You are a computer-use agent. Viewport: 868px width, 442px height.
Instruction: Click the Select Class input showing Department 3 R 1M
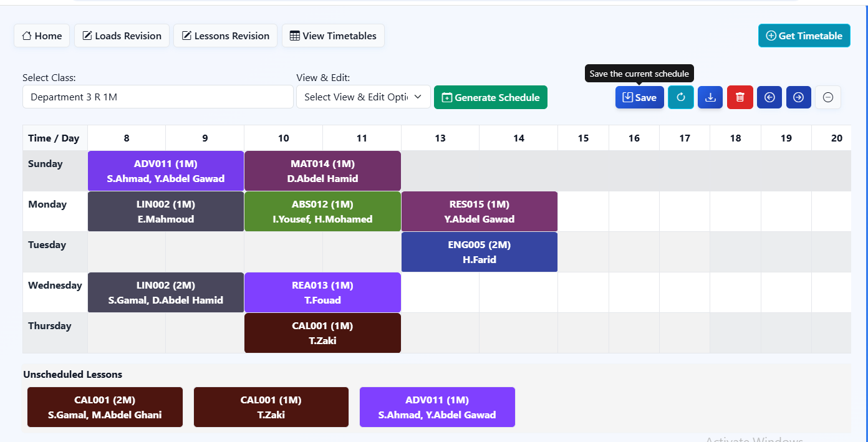click(157, 97)
